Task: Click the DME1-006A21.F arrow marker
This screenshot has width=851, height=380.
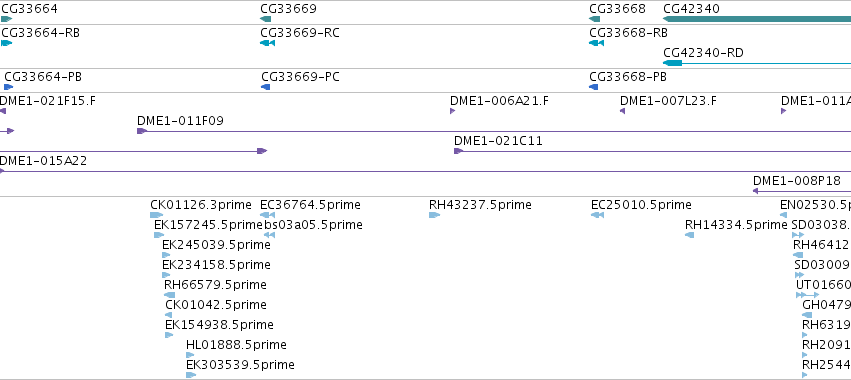Action: [x=453, y=111]
